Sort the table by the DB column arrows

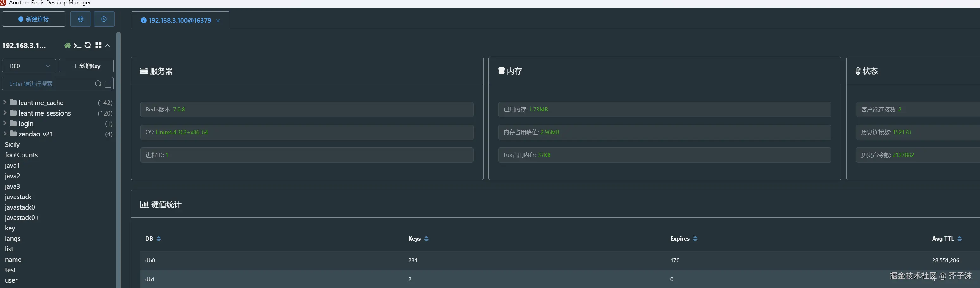[x=159, y=239]
